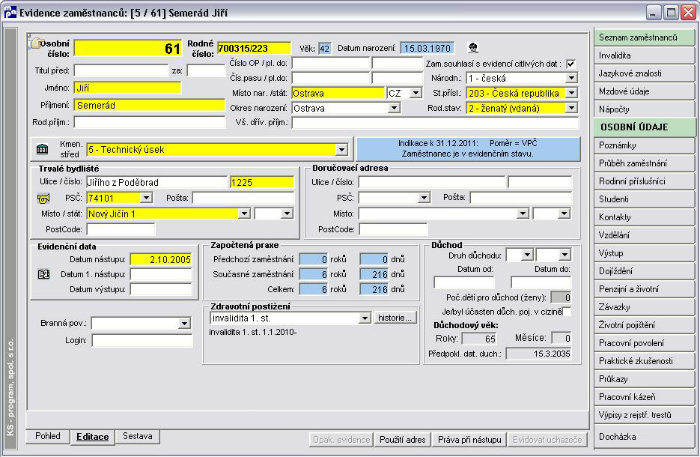Click the Místo nar. field with Ostrava
The image size is (700, 457).
[338, 93]
